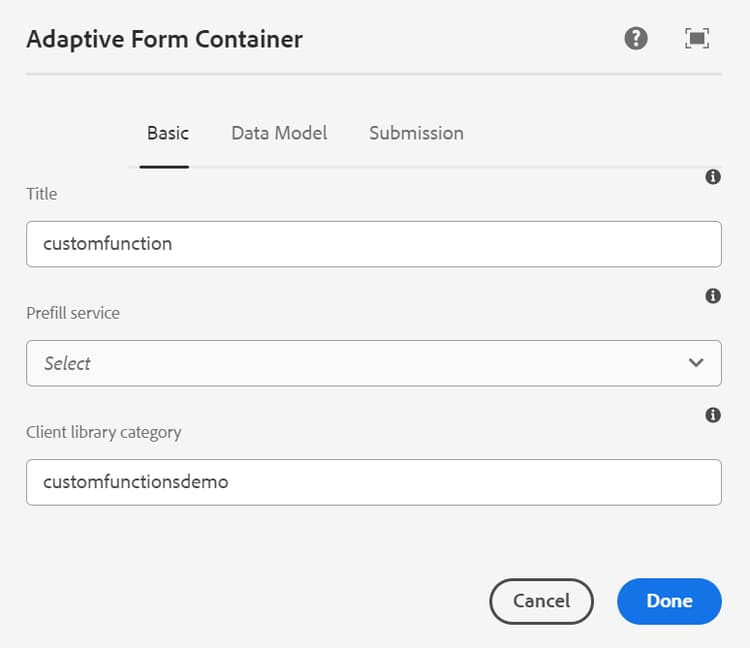Show info tooltip for Client library category

pos(713,415)
